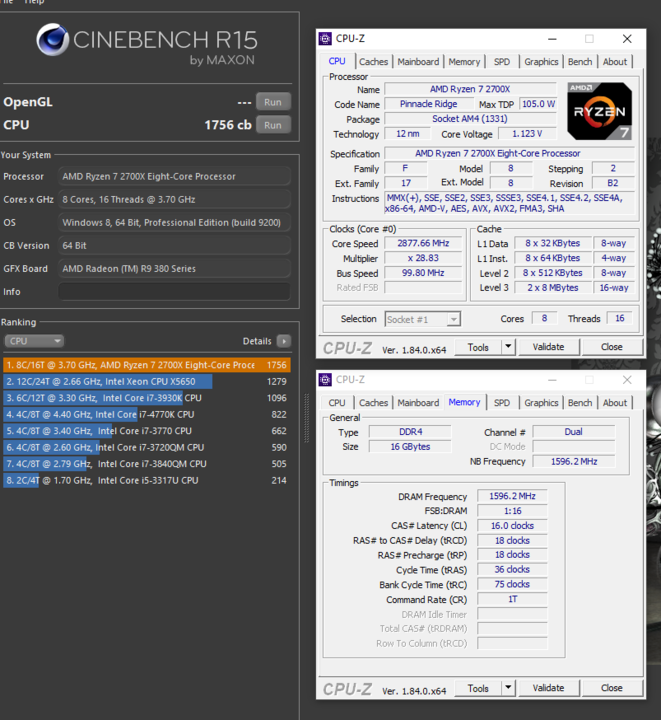Expand the Tools dropdown arrow in the Memory CPU-Z window
The width and height of the screenshot is (661, 720).
click(508, 688)
